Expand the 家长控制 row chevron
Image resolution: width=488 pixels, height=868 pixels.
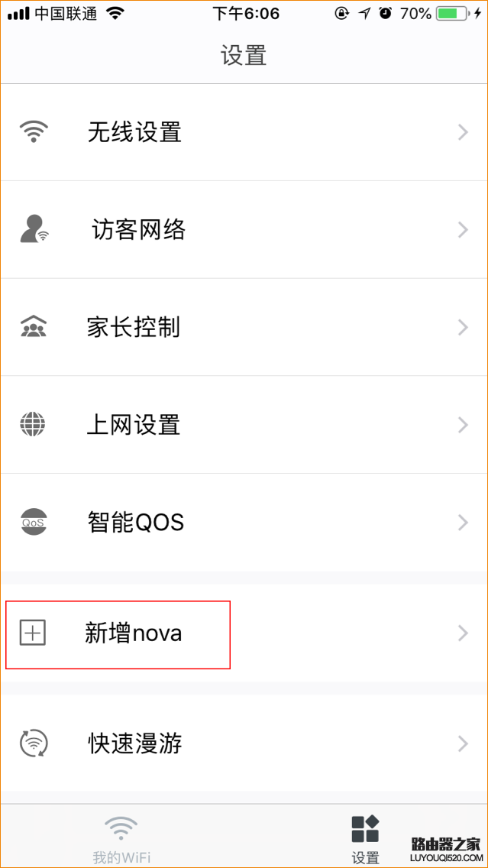pos(462,327)
